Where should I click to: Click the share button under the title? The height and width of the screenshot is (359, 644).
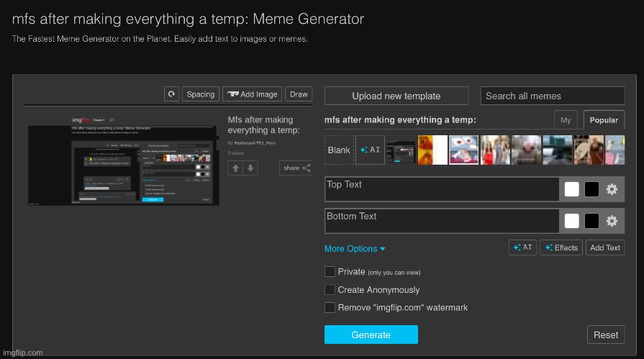[296, 168]
